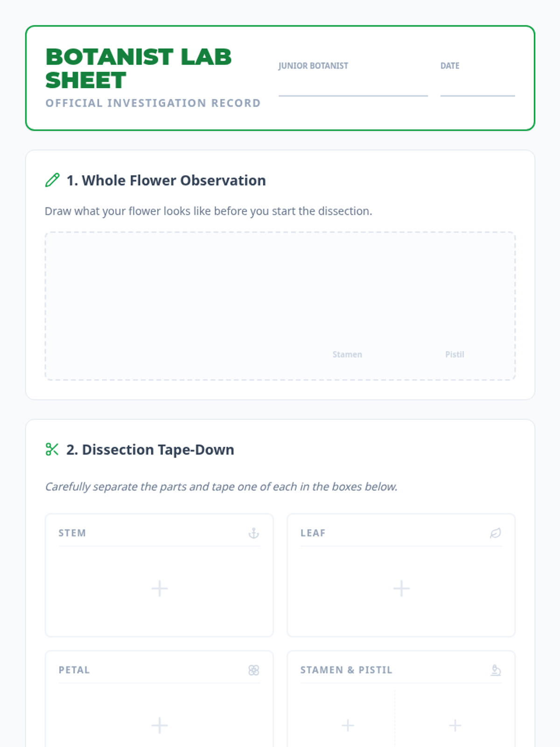Click the pencil icon beside Whole Flower Observation
Viewport: 560px width, 747px height.
click(52, 180)
